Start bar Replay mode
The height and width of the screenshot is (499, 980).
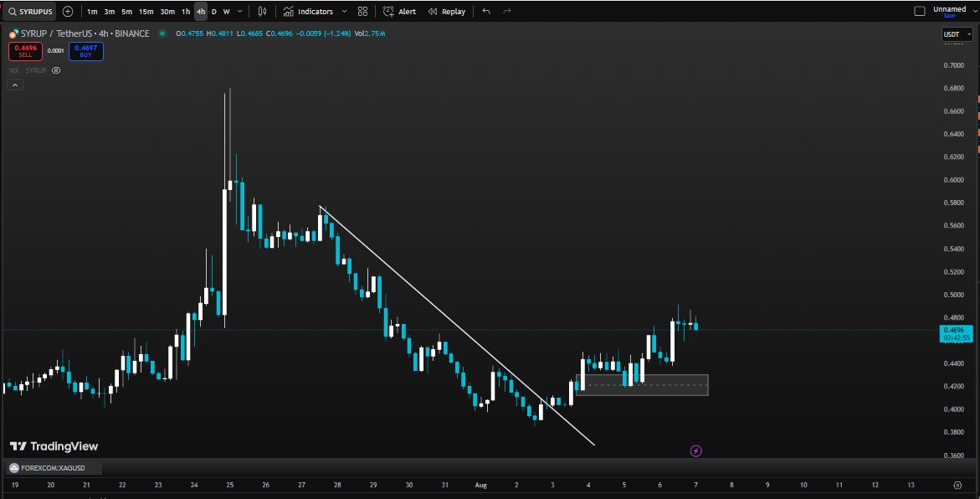click(x=446, y=11)
